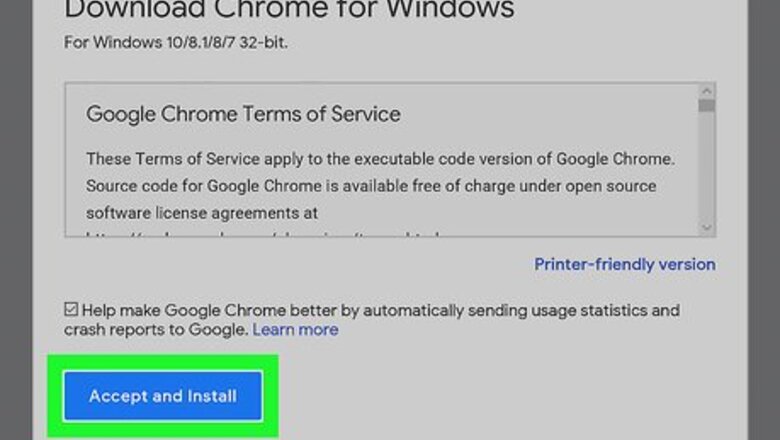
Task: Click the Google Chrome Terms of Service heading
Action: [243, 114]
